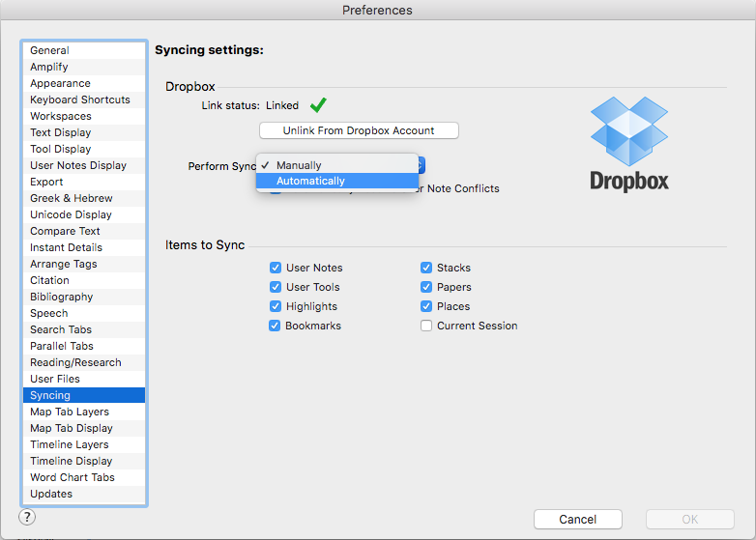This screenshot has width=756, height=540.
Task: Click the green linked checkmark icon
Action: point(317,105)
